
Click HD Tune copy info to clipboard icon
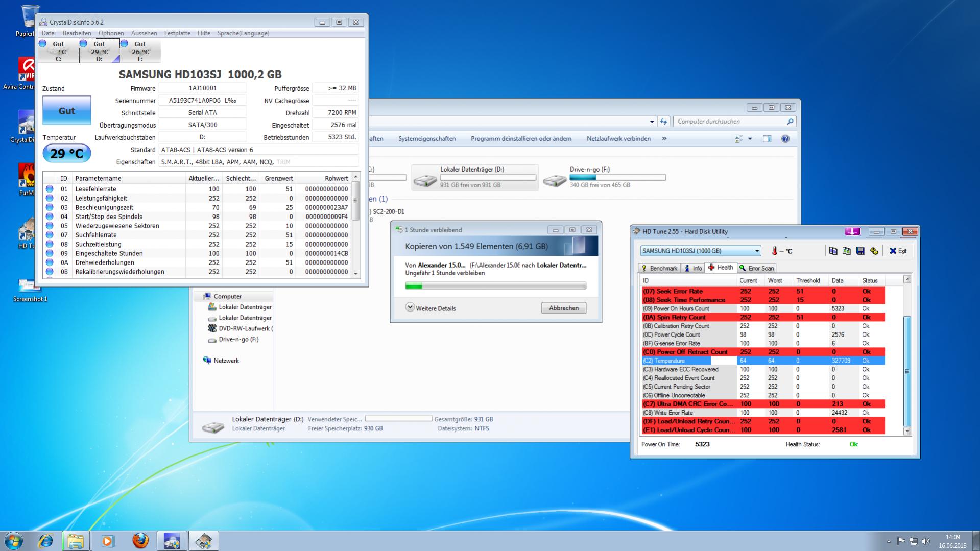pos(833,251)
